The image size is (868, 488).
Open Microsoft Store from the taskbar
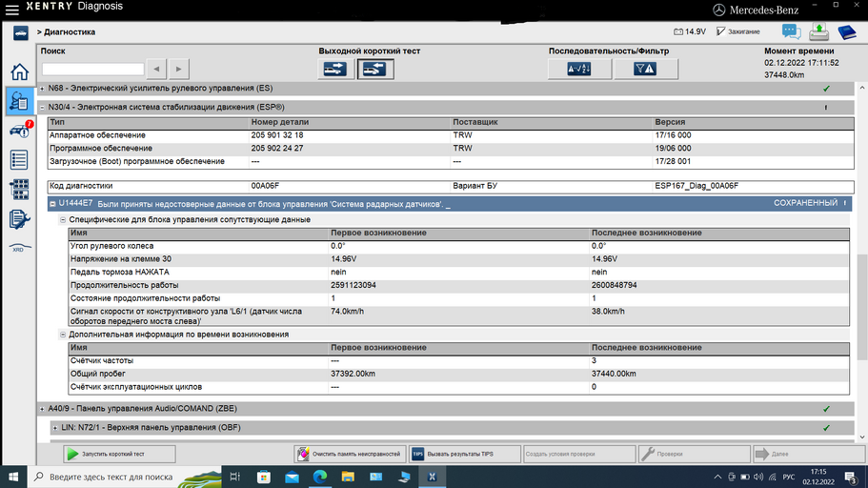[x=264, y=477]
